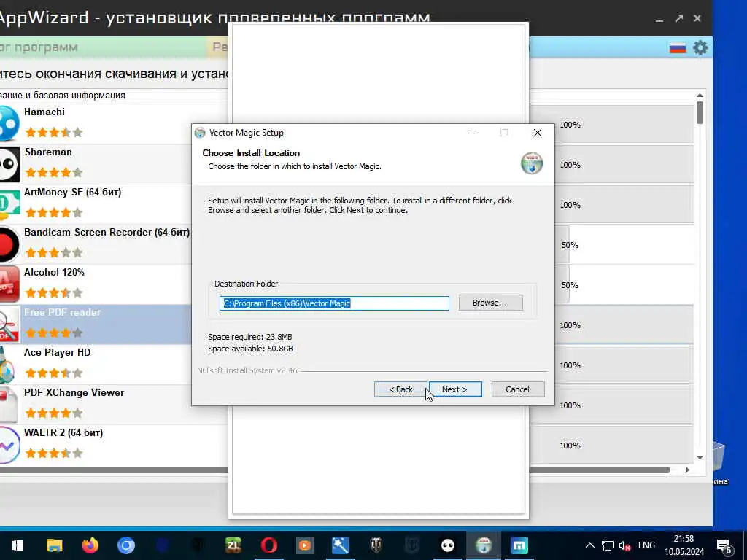The image size is (747, 560).
Task: Click the PDF-XChange Viewer icon
Action: [9, 404]
